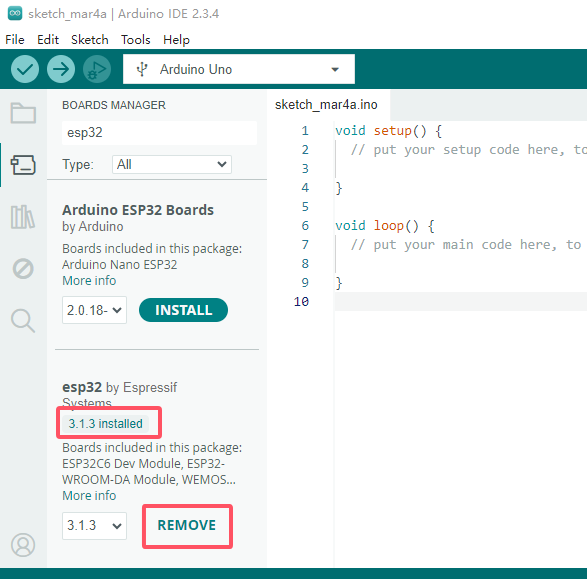Viewport: 587px width, 579px height.
Task: Select the sketch_mar4a.ino editor tab
Action: click(326, 105)
